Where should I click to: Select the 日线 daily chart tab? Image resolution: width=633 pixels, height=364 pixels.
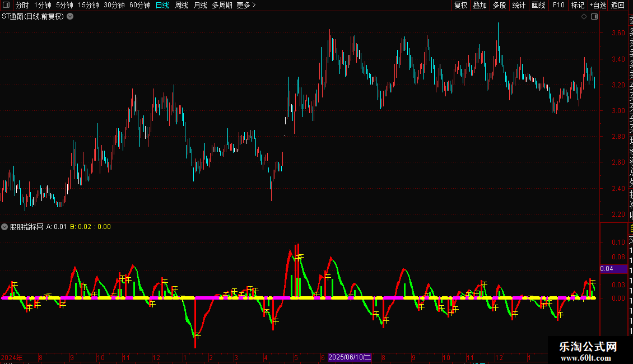162,5
